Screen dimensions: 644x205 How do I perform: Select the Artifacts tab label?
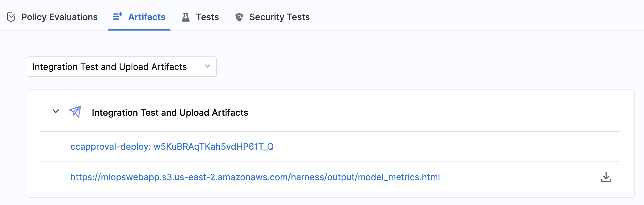click(147, 17)
